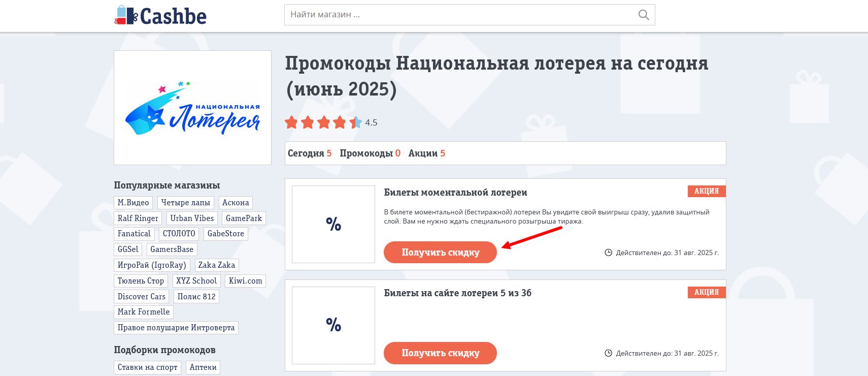Open Urban Vibes store tag

[x=192, y=218]
